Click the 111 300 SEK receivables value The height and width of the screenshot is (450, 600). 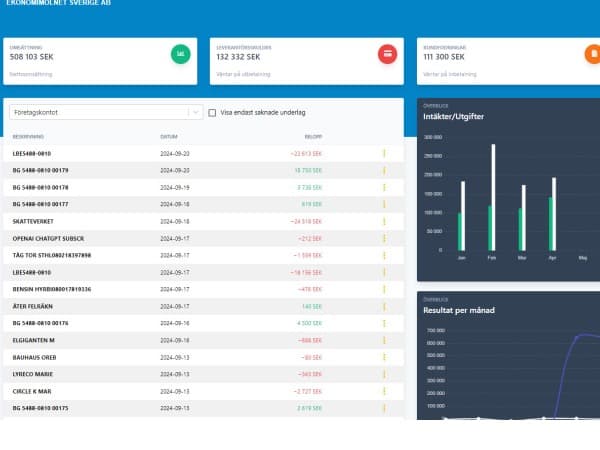(x=444, y=57)
